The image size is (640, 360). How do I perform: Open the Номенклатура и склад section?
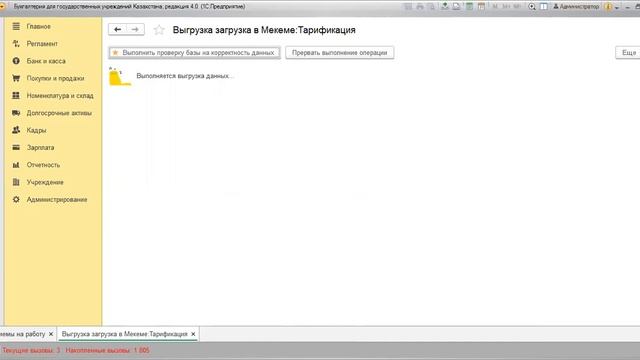[60, 96]
